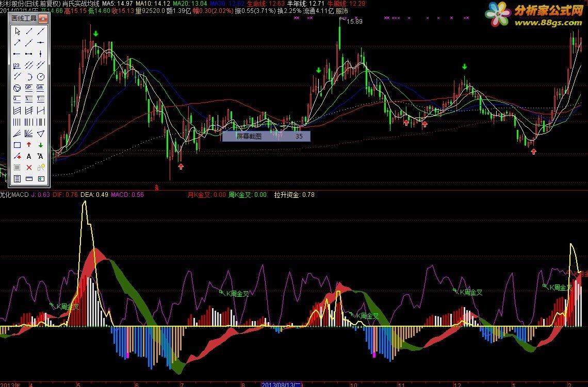Viewport: 588px width, 387px height.
Task: Click the highlighted 2013/08/13 date marker
Action: click(x=281, y=384)
